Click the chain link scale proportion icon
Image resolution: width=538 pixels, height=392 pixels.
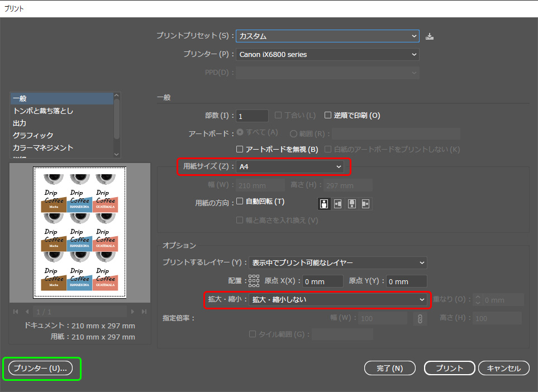point(418,318)
